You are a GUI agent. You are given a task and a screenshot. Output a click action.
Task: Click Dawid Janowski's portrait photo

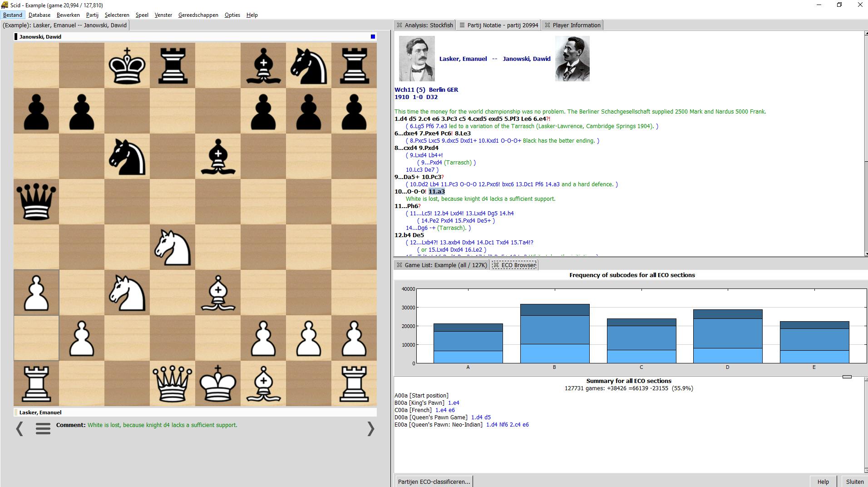coord(572,59)
